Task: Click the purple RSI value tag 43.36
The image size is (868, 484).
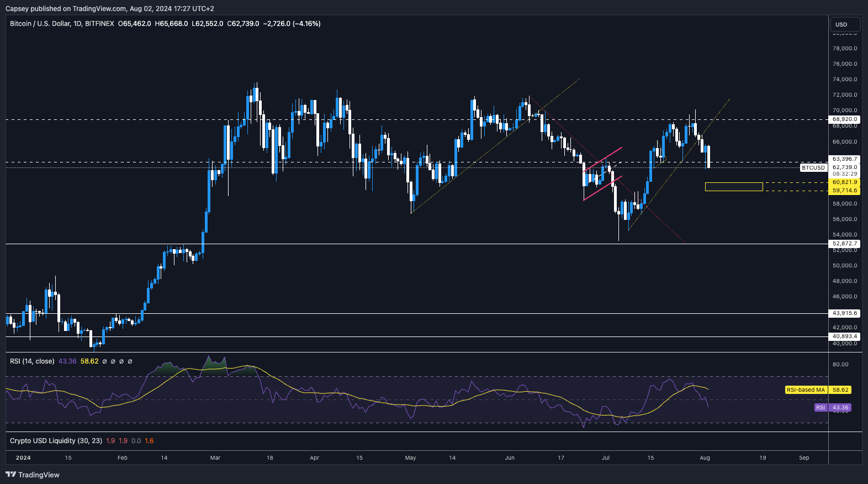Action: 840,408
